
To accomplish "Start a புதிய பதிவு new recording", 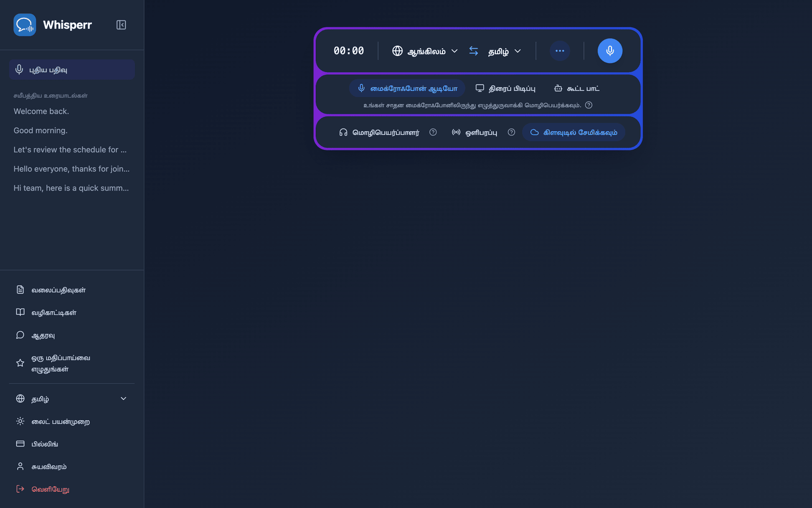I will pyautogui.click(x=72, y=70).
